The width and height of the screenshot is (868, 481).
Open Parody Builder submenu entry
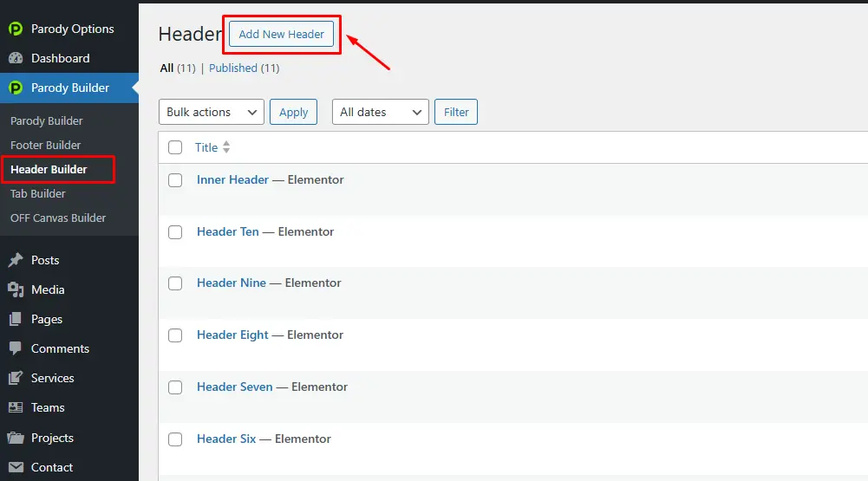click(47, 120)
